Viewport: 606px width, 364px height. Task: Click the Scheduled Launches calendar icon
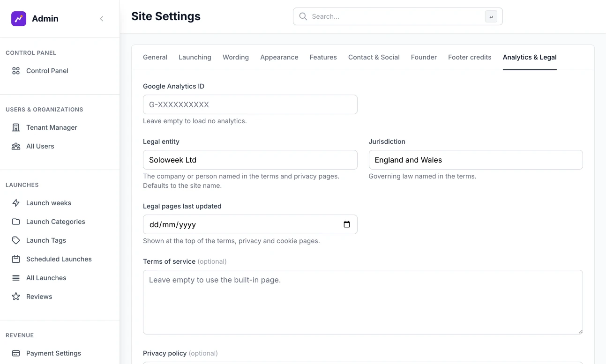point(16,259)
